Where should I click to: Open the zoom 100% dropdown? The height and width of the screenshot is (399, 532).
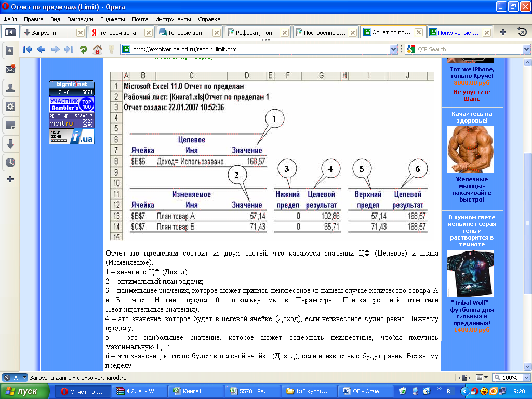[527, 378]
